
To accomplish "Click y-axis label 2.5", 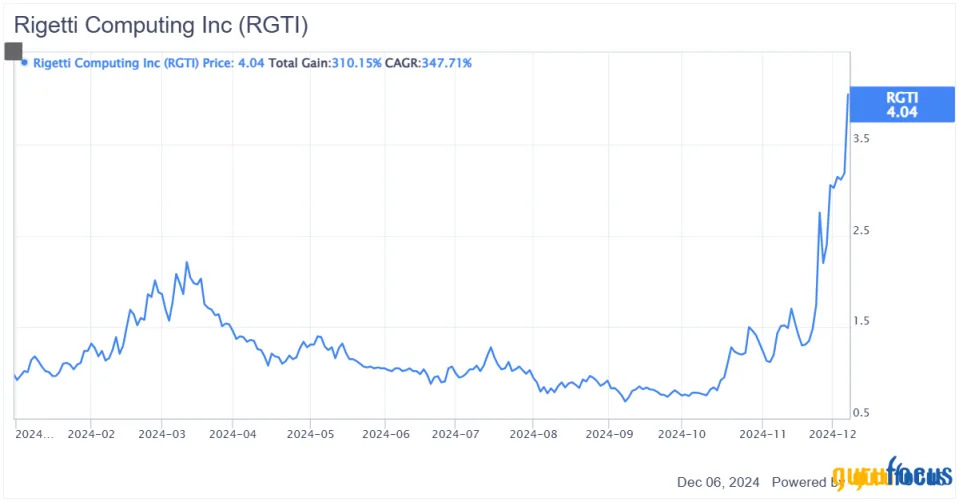I will [x=861, y=231].
